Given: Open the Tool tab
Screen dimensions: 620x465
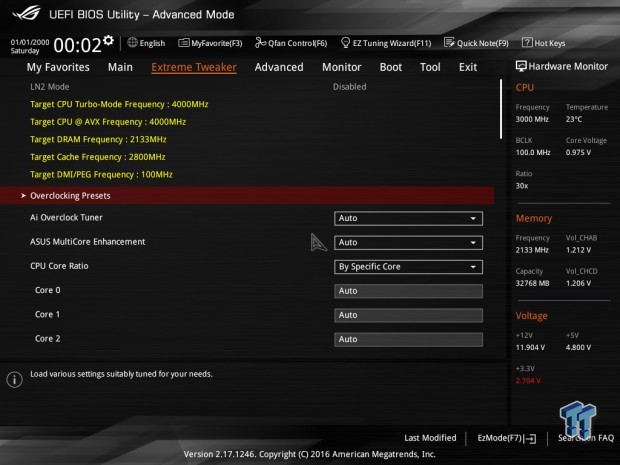Looking at the screenshot, I should point(430,67).
